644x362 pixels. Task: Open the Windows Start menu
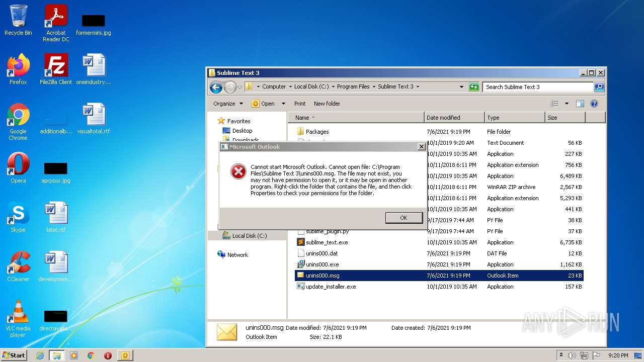[14, 355]
